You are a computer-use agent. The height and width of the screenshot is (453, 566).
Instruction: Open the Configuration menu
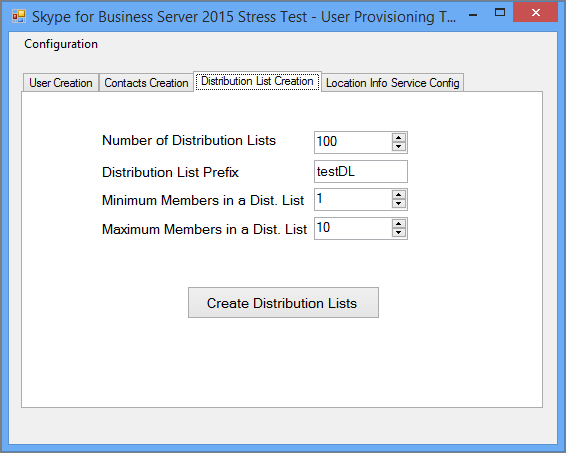pyautogui.click(x=61, y=44)
